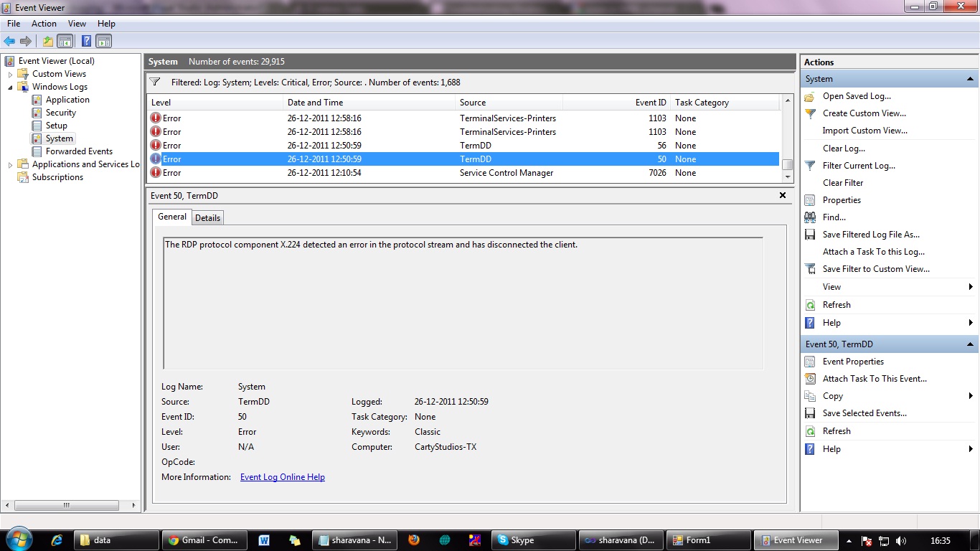Viewport: 980px width, 551px height.
Task: Open Find using the binoculars icon
Action: click(x=809, y=217)
